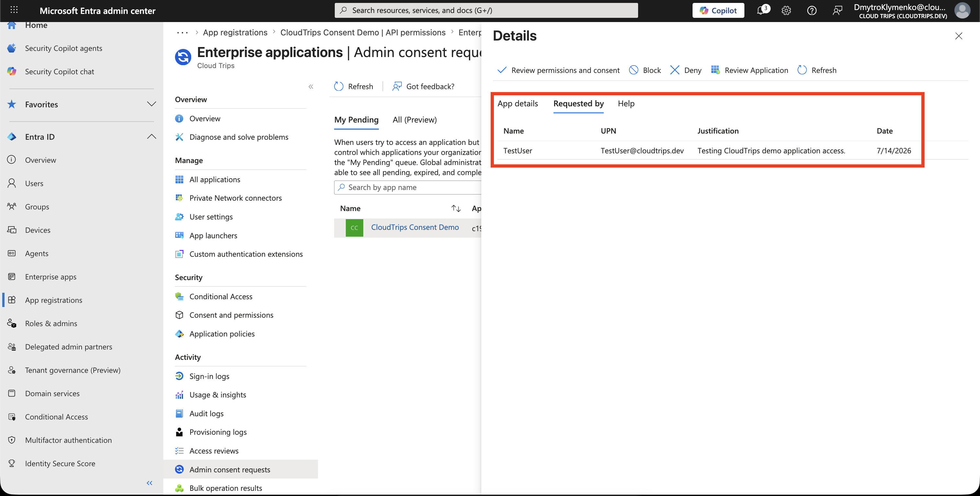
Task: Open Overview in resource menu
Action: (x=205, y=118)
